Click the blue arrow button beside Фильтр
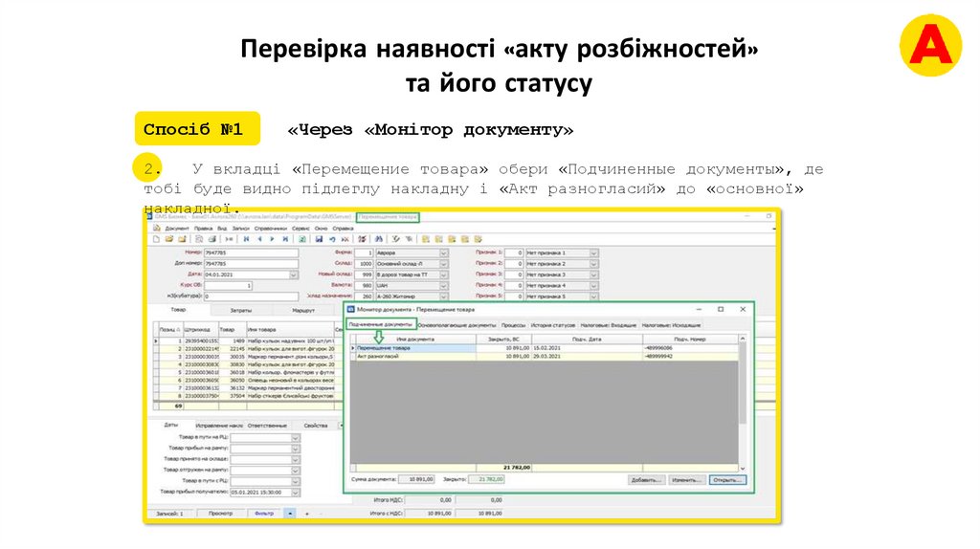 [290, 514]
